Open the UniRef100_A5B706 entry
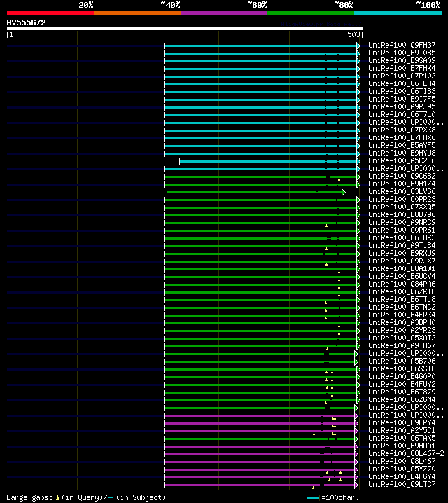Image resolution: width=448 pixels, height=503 pixels. coord(402,361)
